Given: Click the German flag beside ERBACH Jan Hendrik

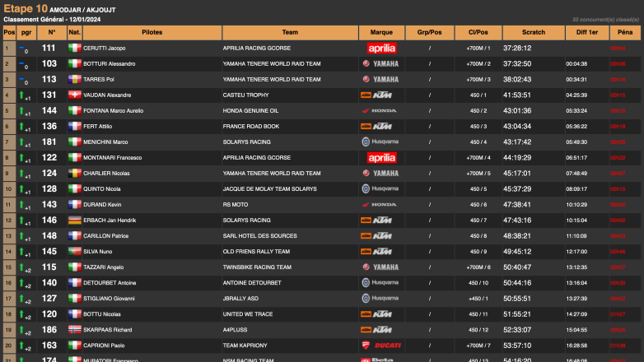Looking at the screenshot, I should pyautogui.click(x=75, y=220).
